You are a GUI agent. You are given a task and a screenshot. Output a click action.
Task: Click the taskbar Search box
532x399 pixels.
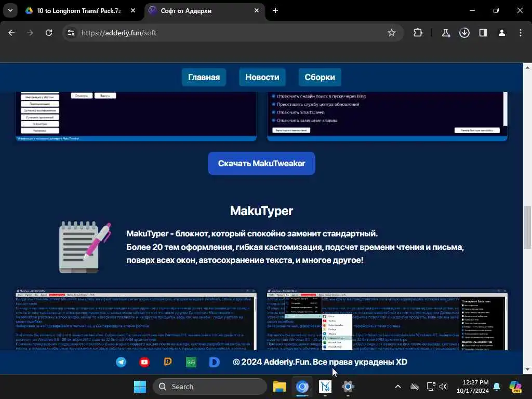[210, 387]
